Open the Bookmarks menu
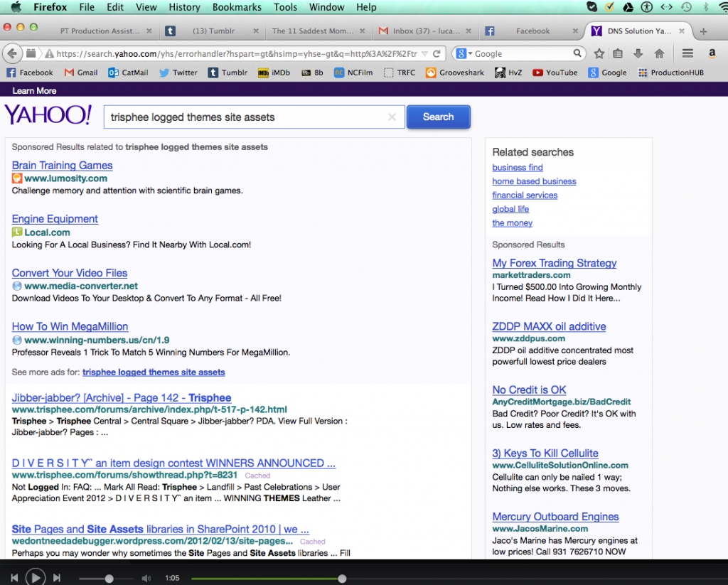Viewport: 728px width, 585px height. pyautogui.click(x=237, y=7)
